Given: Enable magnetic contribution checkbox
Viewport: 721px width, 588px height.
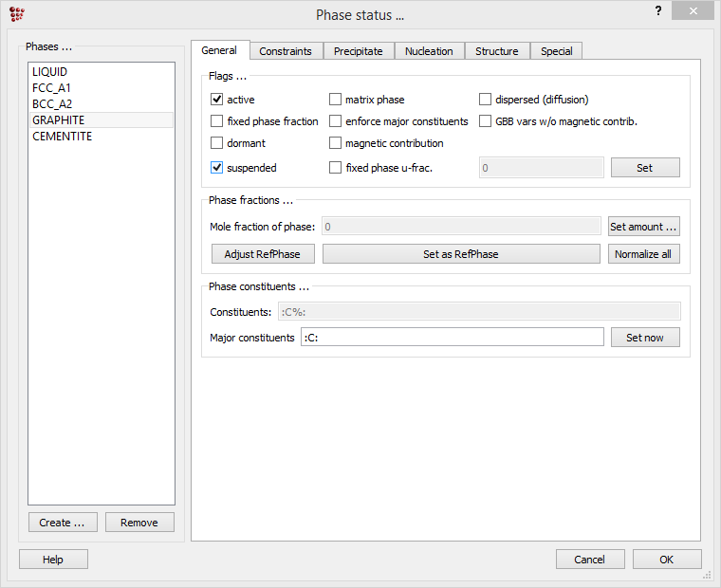Looking at the screenshot, I should [x=336, y=144].
